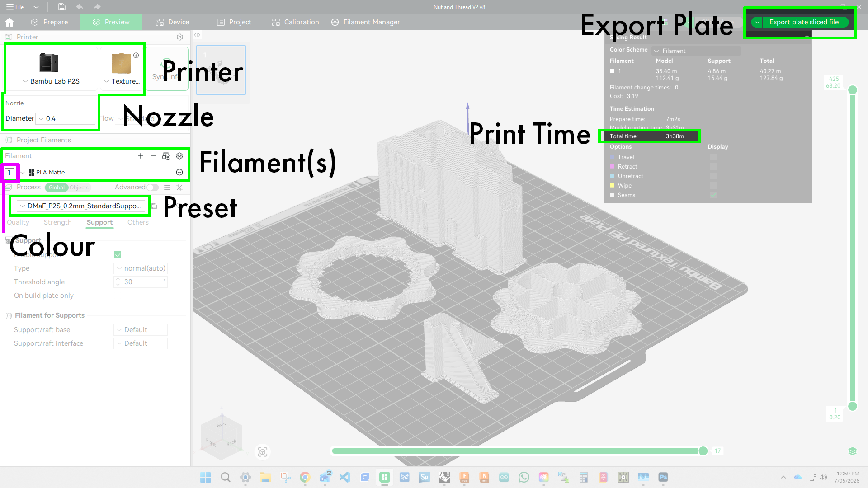Click the info icon on the plate type
Viewport: 868px width, 488px height.
point(136,55)
